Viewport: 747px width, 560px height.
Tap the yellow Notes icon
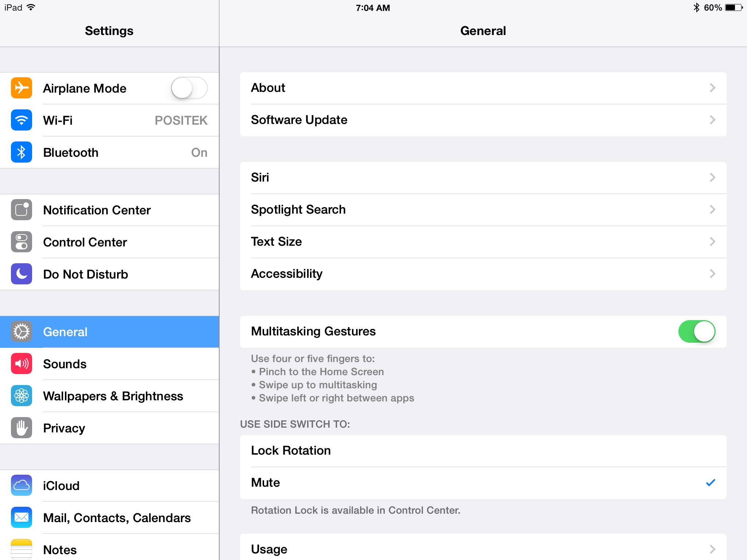[x=22, y=549]
